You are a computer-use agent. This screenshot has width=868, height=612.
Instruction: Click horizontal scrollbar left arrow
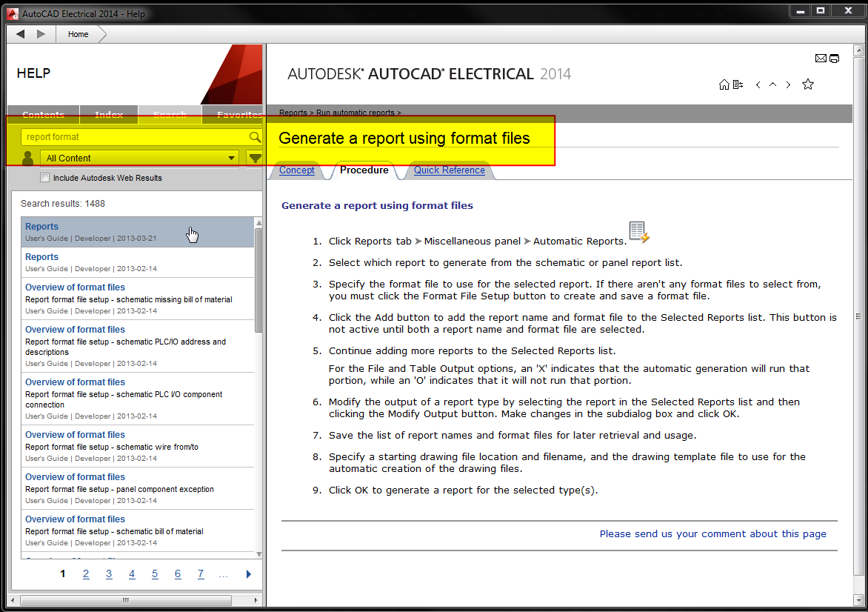(x=13, y=600)
